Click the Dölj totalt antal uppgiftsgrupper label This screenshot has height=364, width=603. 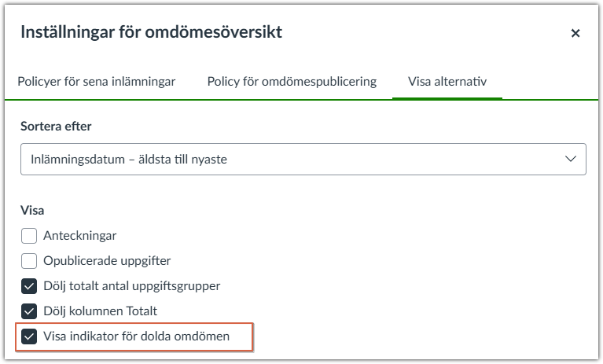132,285
